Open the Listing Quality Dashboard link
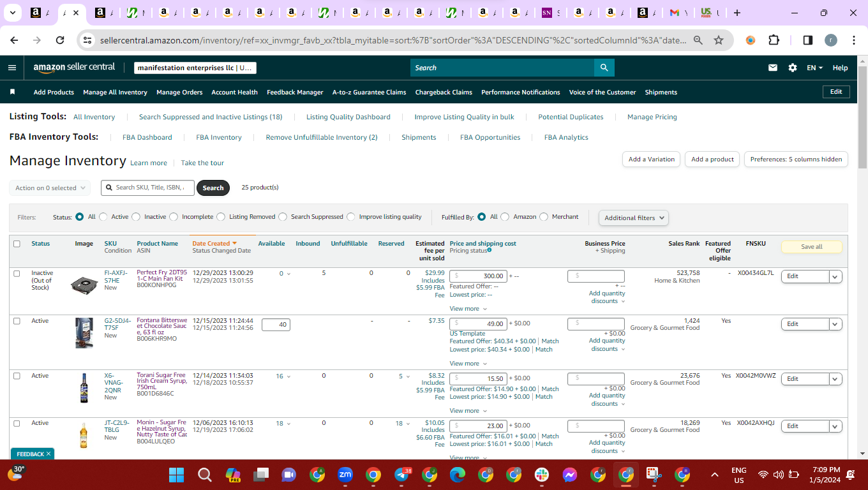Viewport: 868px width, 490px height. pos(348,117)
